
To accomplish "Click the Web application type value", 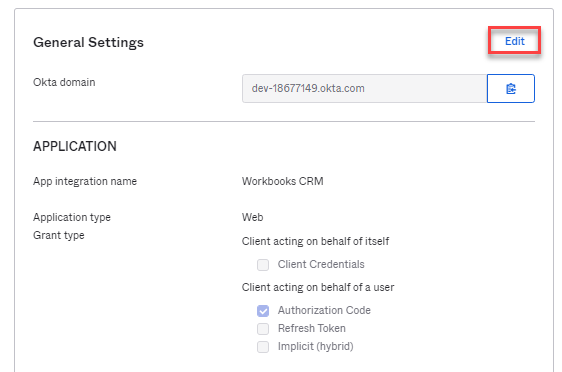I will pyautogui.click(x=252, y=217).
